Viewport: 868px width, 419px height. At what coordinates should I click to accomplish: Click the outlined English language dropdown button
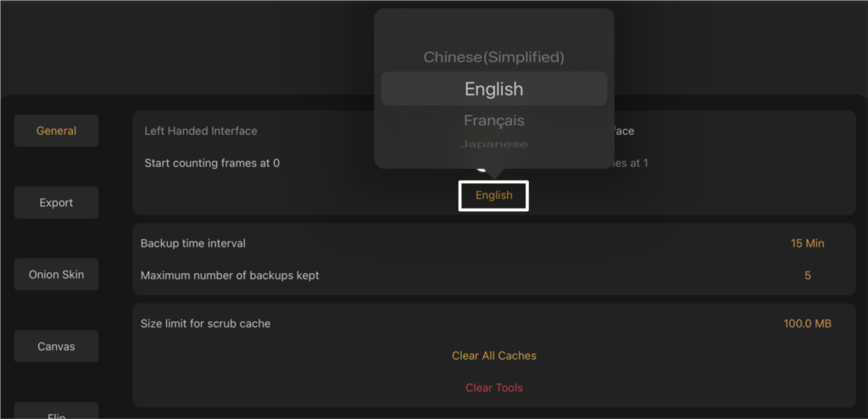click(494, 196)
